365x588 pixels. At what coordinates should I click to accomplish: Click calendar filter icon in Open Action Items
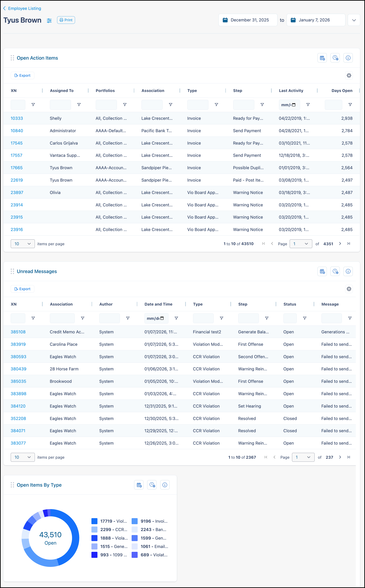[x=322, y=58]
